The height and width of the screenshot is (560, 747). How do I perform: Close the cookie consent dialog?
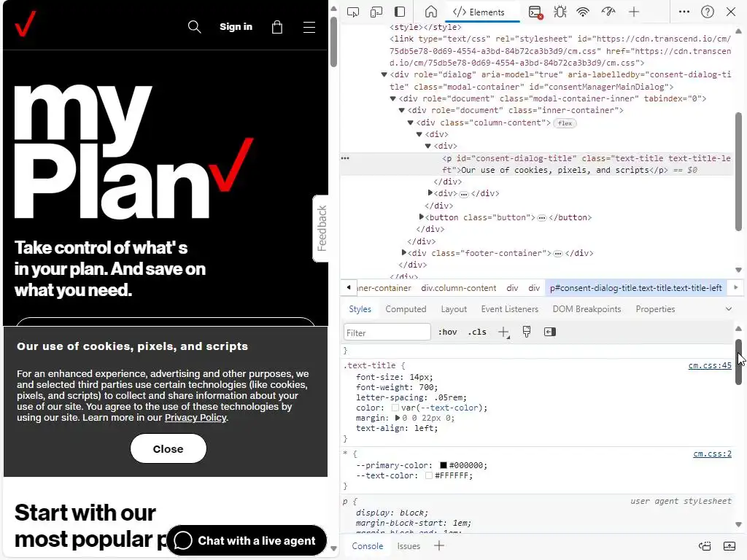point(169,448)
